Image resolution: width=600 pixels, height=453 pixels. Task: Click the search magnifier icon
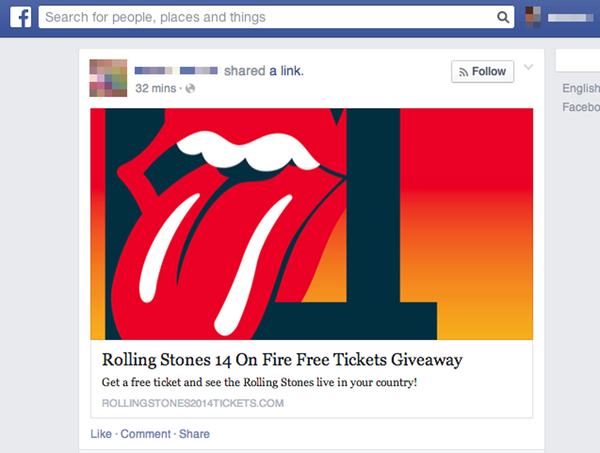coord(503,17)
